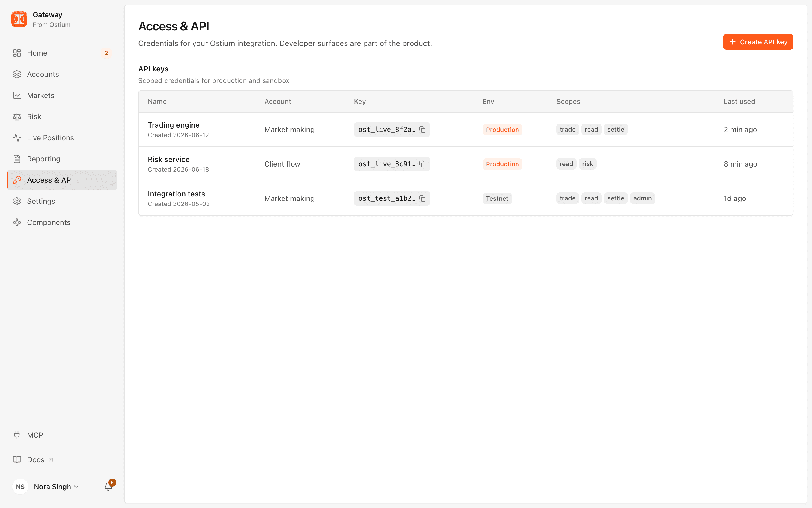Viewport: 812px width, 508px height.
Task: Click read scope on Risk service row
Action: 566,164
